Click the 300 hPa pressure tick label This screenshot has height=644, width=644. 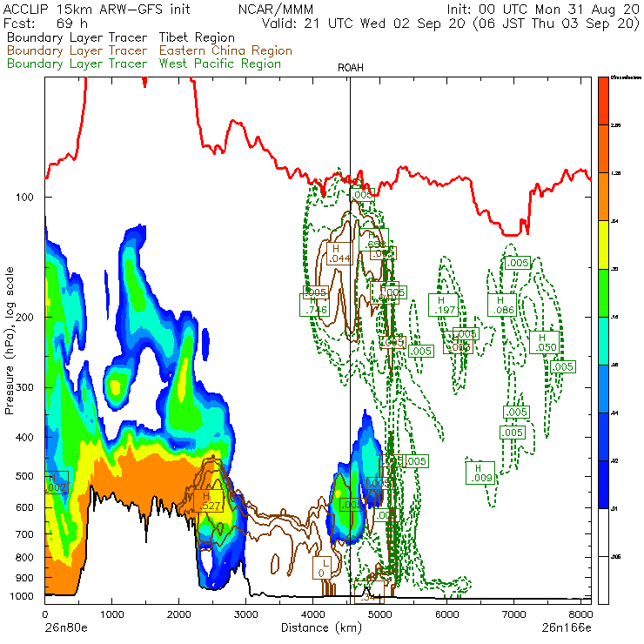click(x=24, y=387)
